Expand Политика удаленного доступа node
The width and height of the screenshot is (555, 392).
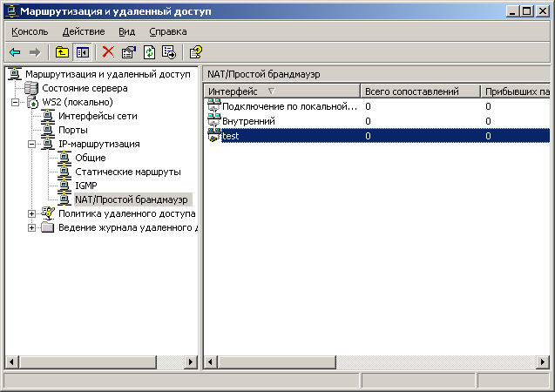[x=31, y=213]
